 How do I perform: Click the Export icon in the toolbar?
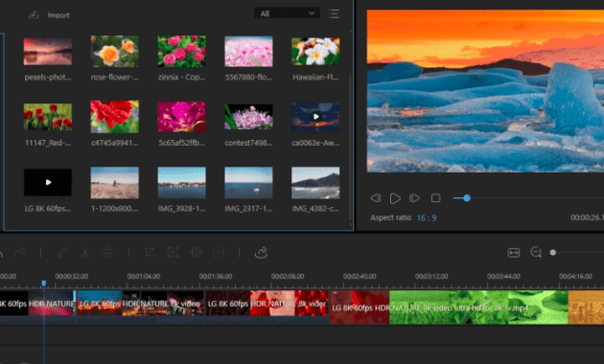[261, 253]
